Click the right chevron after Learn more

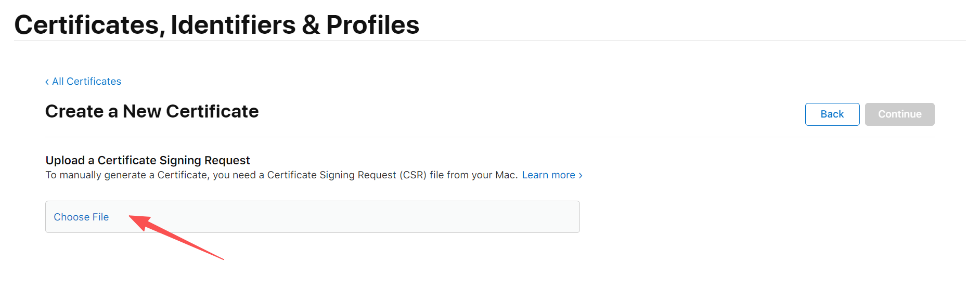(581, 175)
